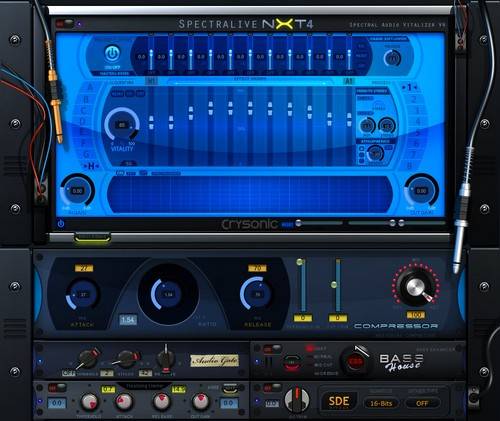
Task: Click the compressor Attack knob
Action: tap(83, 294)
